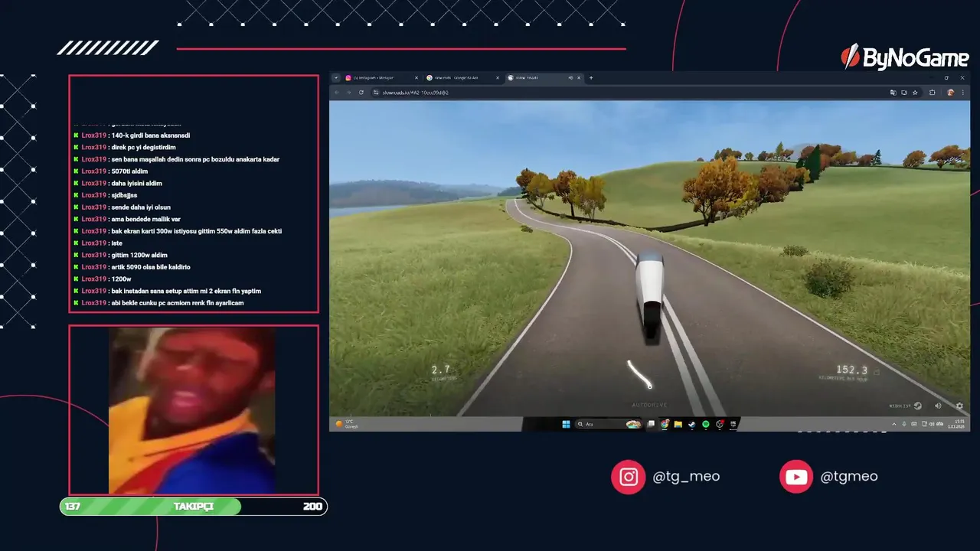Toggle AUTODRIVE label in the game

649,405
